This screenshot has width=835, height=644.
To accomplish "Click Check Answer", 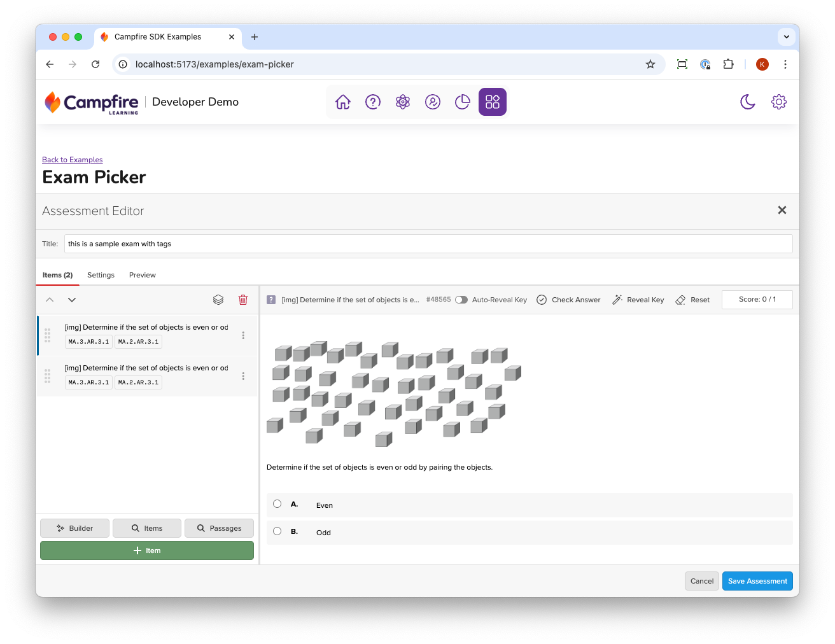I will click(x=568, y=300).
